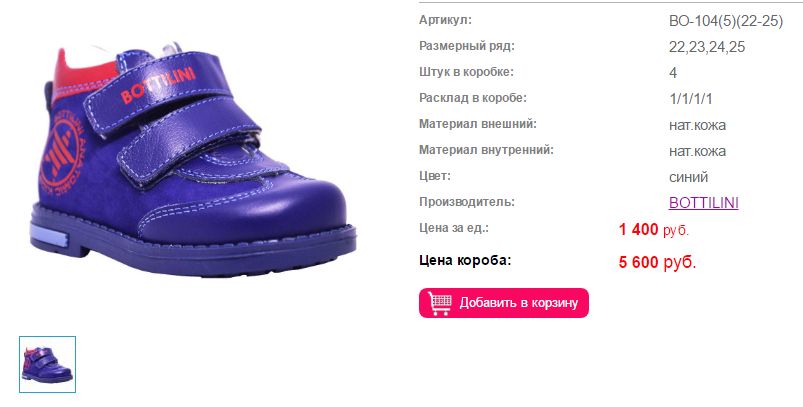Add item via "Добавить в корзину" text
Screen dimensions: 803x407
point(519,303)
